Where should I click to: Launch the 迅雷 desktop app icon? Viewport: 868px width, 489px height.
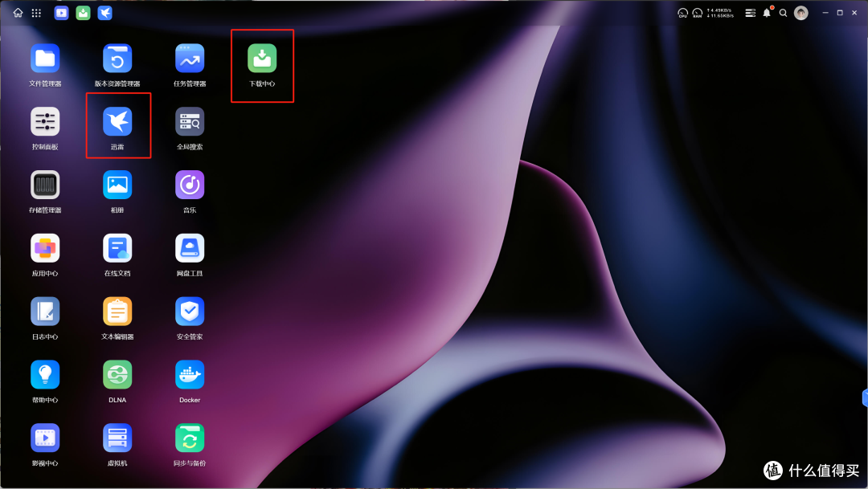point(117,122)
